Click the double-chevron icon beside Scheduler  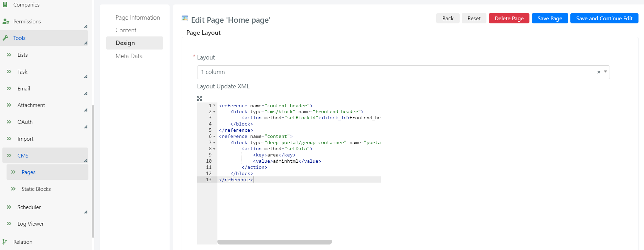9,207
